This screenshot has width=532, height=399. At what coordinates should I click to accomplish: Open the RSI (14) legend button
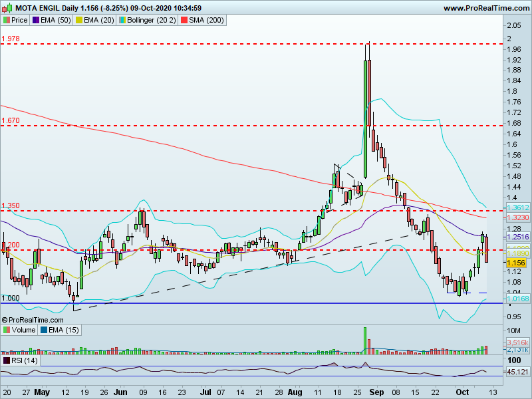[x=21, y=360]
